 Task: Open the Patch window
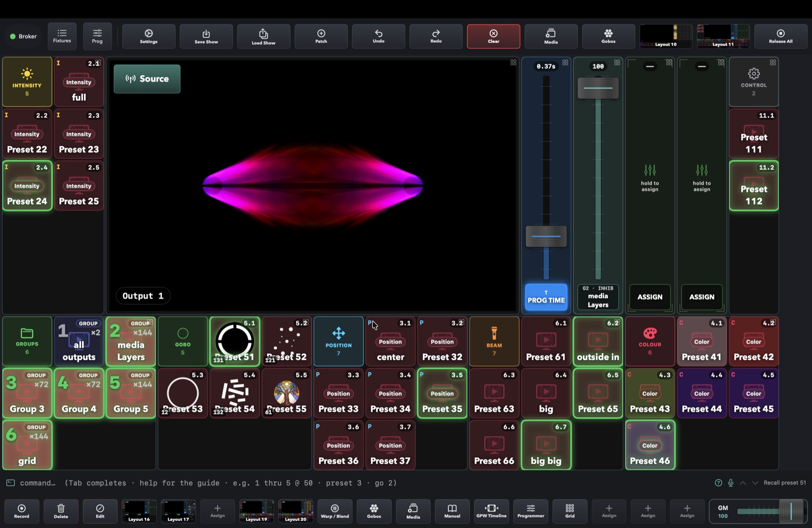321,36
